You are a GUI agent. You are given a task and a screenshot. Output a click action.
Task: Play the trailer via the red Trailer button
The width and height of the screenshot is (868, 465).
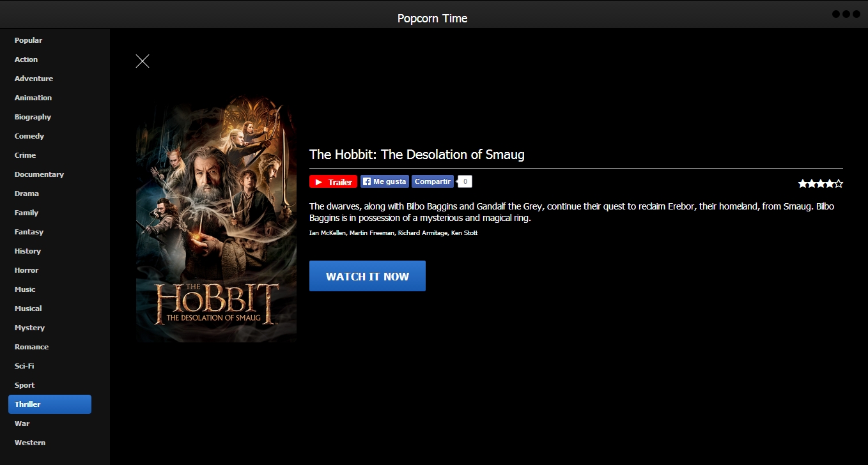click(333, 182)
